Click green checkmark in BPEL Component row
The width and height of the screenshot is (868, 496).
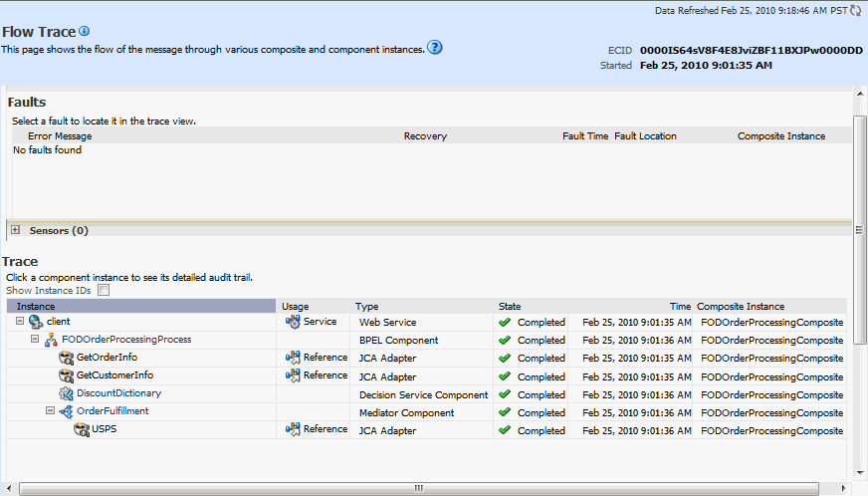click(x=505, y=340)
